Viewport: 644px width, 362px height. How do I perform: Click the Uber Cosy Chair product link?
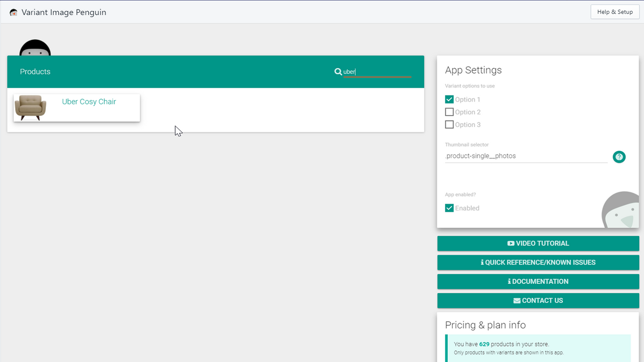89,102
